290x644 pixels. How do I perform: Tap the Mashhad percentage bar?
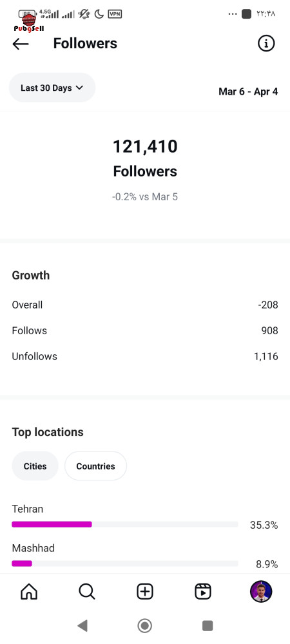125,563
